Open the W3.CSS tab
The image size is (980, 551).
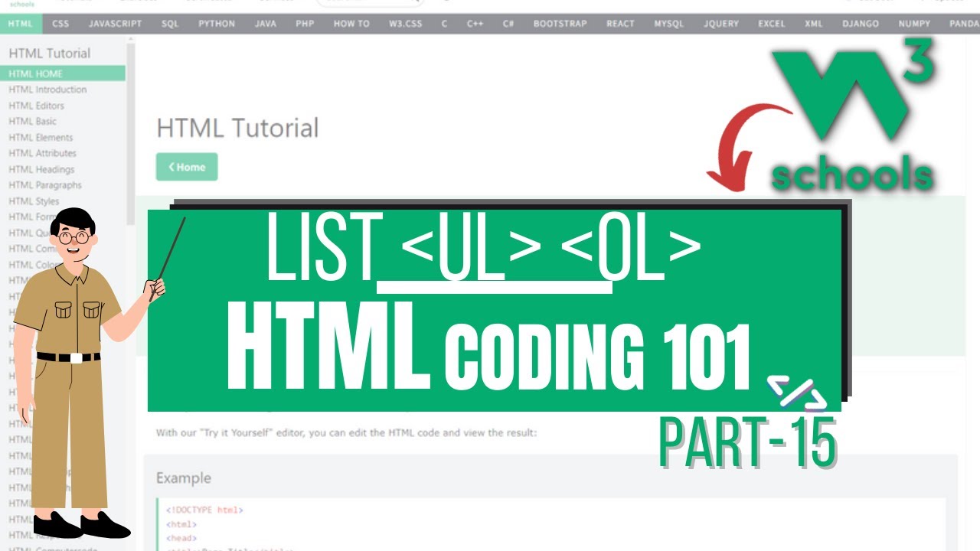point(405,24)
